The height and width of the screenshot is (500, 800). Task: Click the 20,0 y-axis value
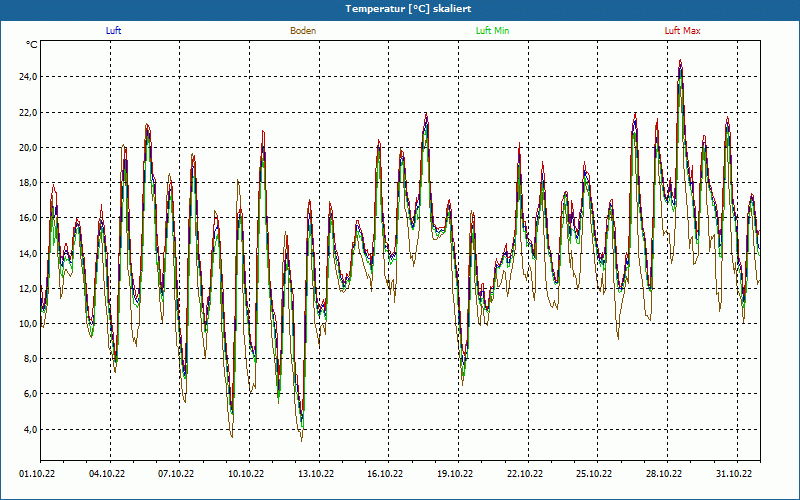tap(28, 147)
